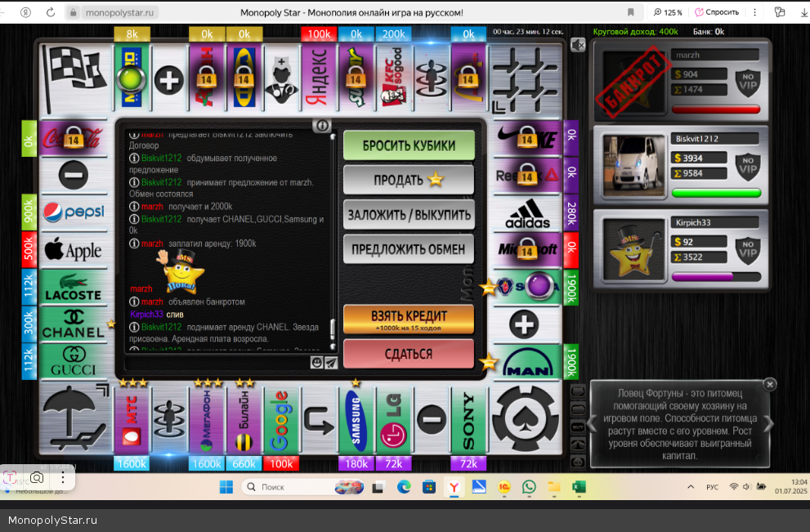The image size is (810, 532).
Task: Click the green progress bar under Biskvit1212
Action: point(716,193)
